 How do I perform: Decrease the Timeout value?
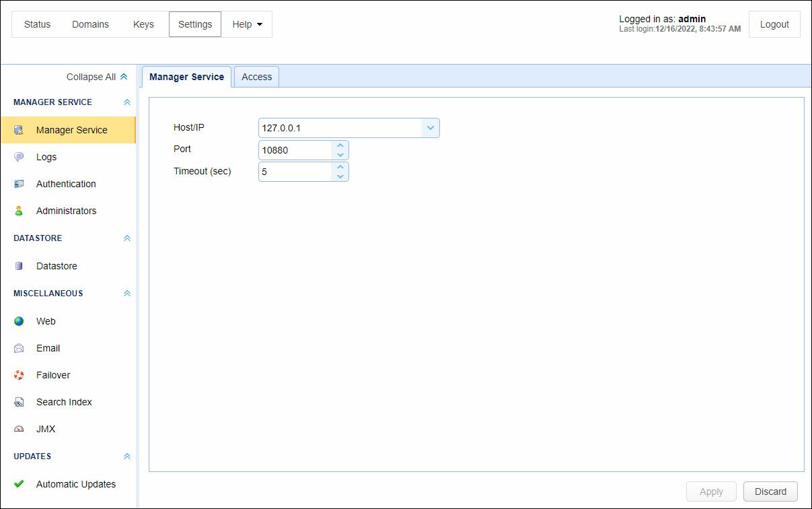pos(340,176)
